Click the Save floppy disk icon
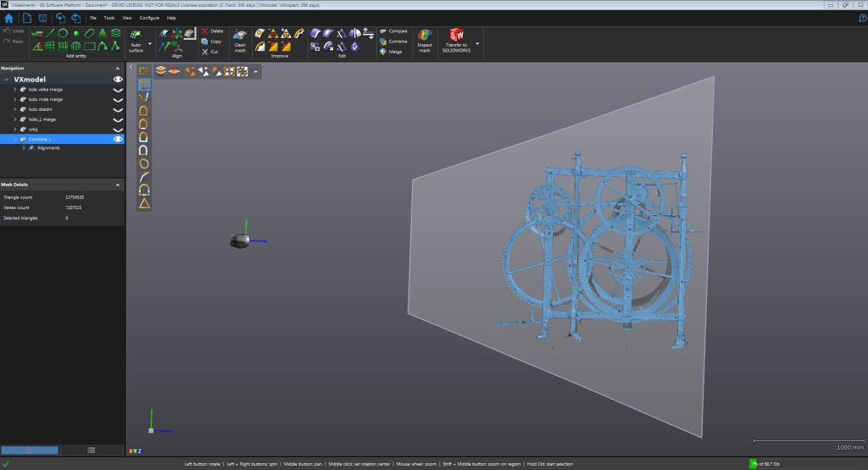This screenshot has width=868, height=470. (44, 17)
